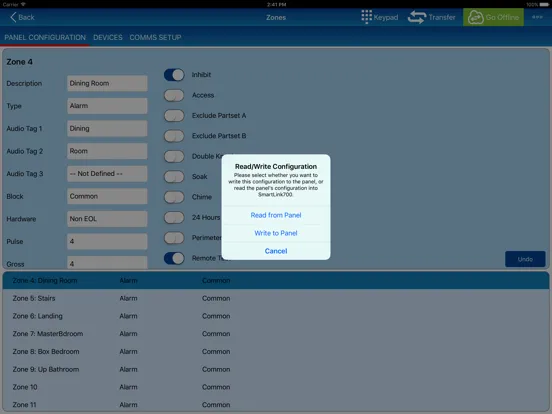Image resolution: width=552 pixels, height=414 pixels.
Task: Enable Exclude Partset B switch
Action: [174, 136]
